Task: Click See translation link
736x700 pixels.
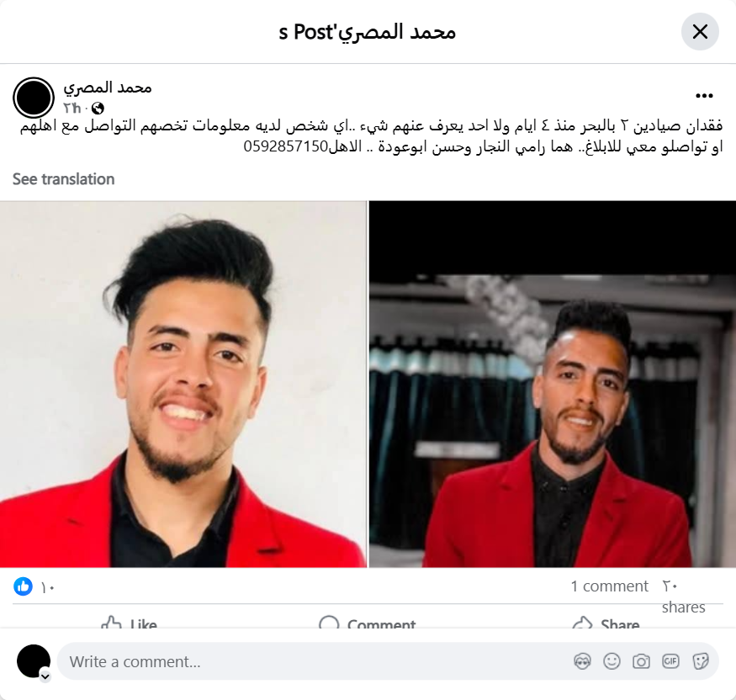Action: 63,179
